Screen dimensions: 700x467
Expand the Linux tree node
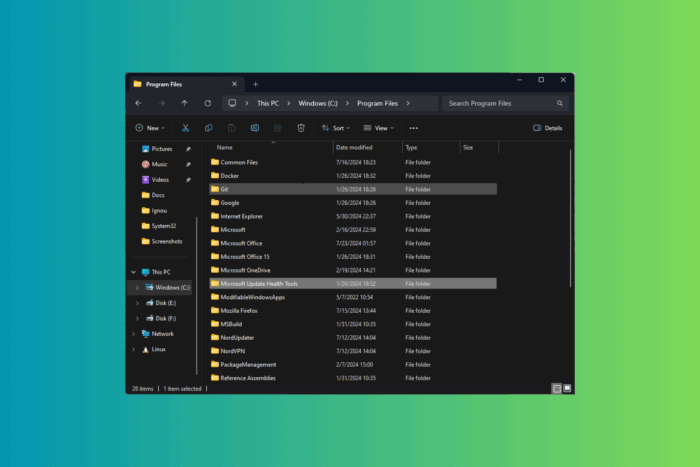pyautogui.click(x=133, y=350)
